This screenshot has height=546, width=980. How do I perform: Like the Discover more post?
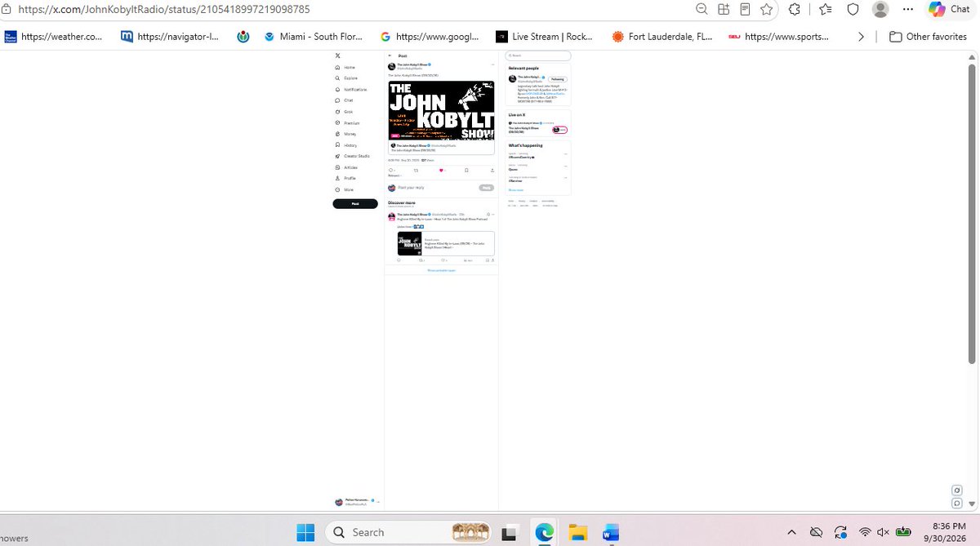point(442,260)
